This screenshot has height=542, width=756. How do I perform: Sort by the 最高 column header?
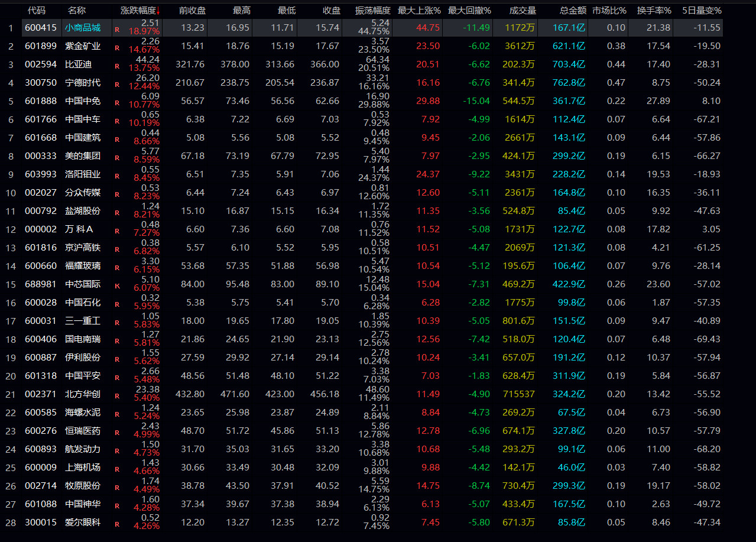[x=242, y=11]
